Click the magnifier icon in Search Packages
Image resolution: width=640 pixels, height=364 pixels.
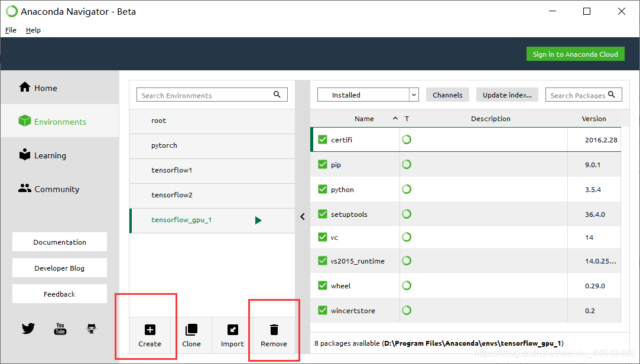coord(611,95)
